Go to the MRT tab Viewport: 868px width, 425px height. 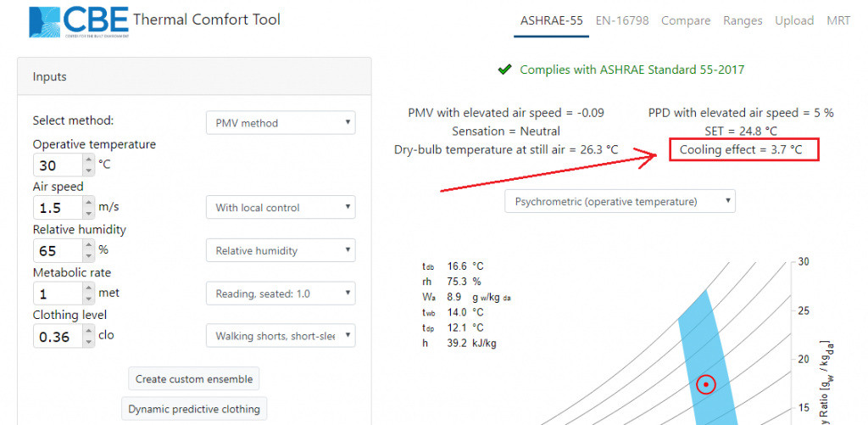[x=838, y=21]
